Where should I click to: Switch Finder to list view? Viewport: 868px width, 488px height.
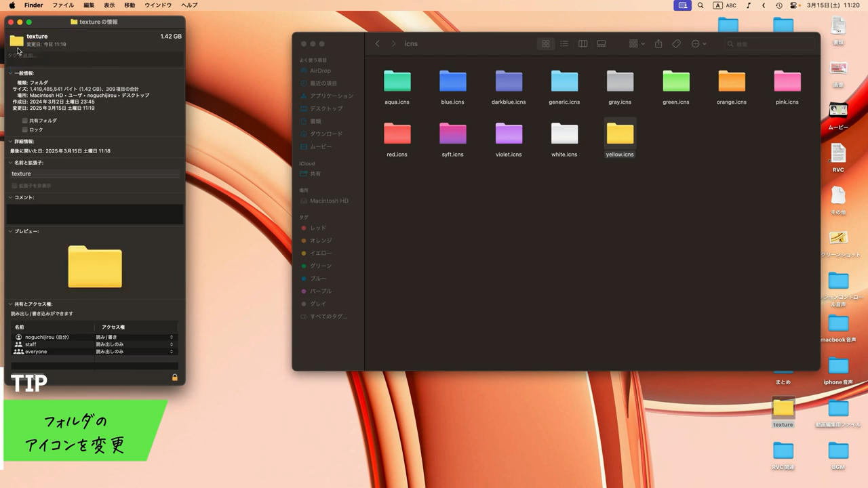[564, 44]
